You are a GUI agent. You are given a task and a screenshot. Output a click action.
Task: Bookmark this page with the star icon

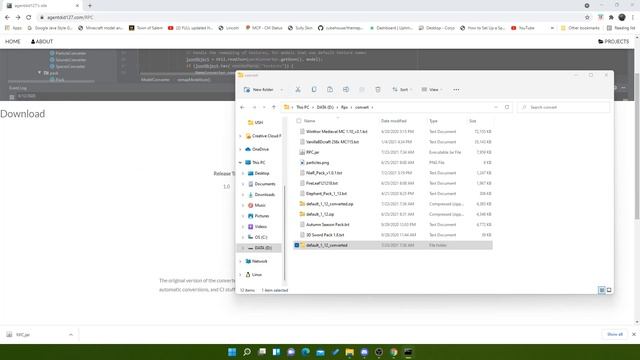[587, 18]
